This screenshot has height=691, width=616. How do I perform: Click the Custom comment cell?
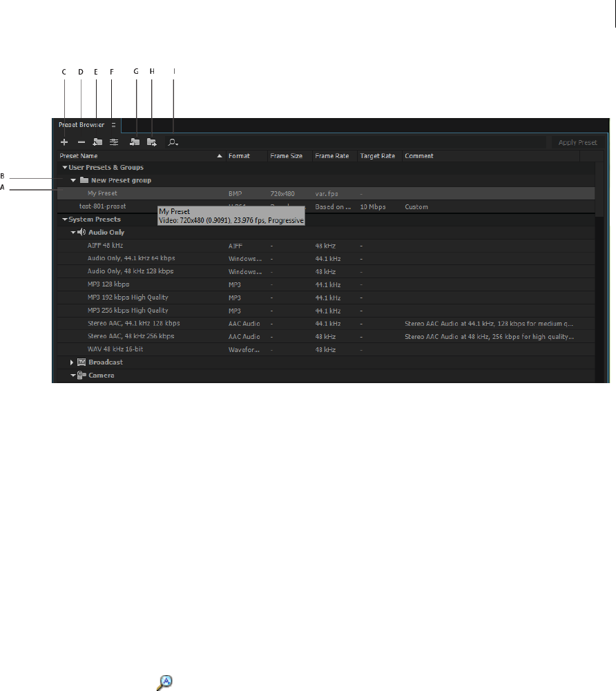tap(416, 207)
